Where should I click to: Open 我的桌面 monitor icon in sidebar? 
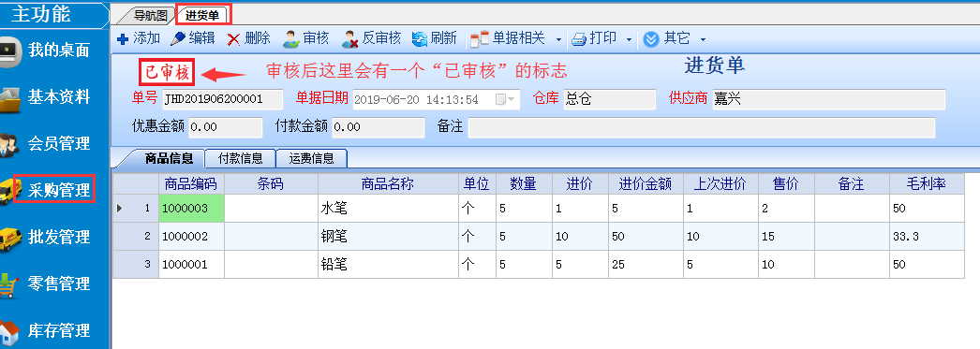(9, 50)
